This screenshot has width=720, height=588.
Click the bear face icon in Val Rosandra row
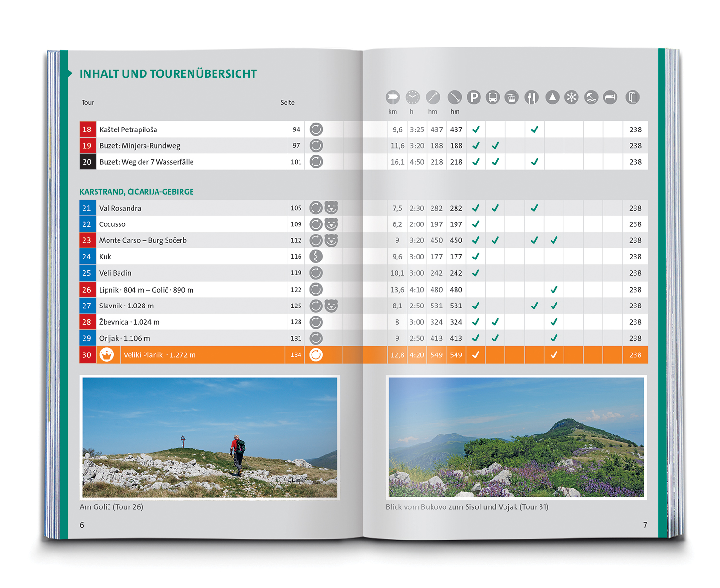pyautogui.click(x=331, y=208)
